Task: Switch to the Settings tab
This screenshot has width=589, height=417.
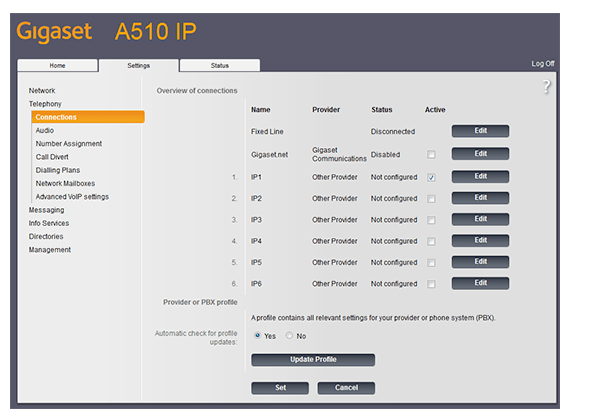Action: (x=139, y=65)
